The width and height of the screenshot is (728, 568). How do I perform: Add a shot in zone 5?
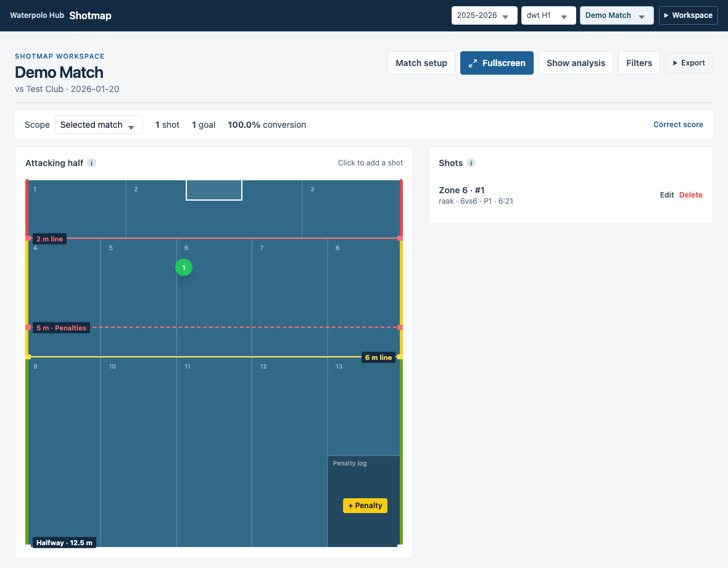(138, 297)
